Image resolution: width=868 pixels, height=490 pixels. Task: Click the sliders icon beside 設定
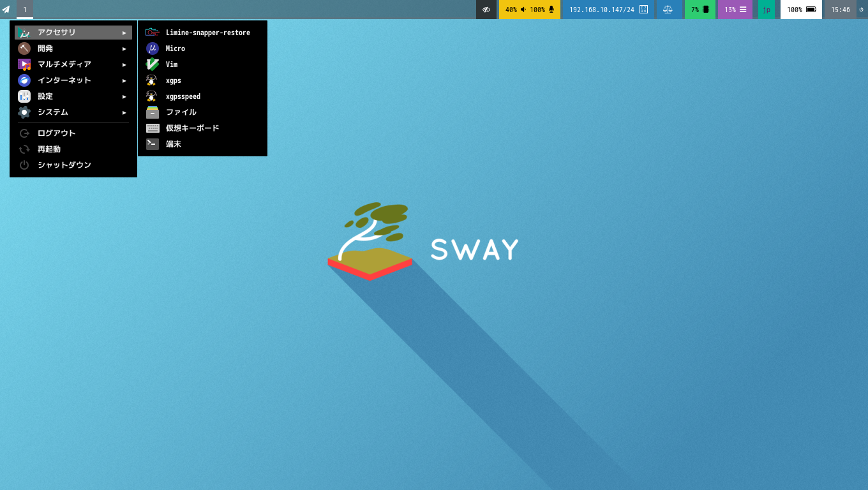pyautogui.click(x=24, y=96)
